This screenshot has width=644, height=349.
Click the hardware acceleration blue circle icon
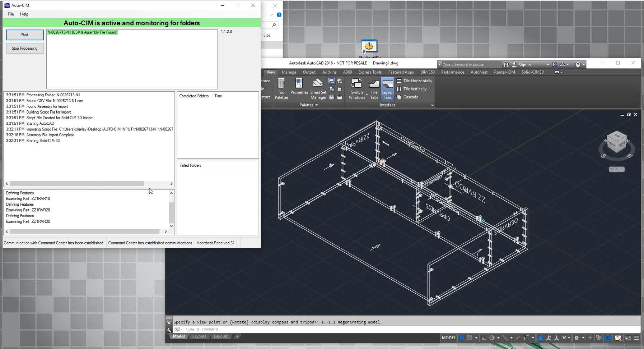[608, 338]
